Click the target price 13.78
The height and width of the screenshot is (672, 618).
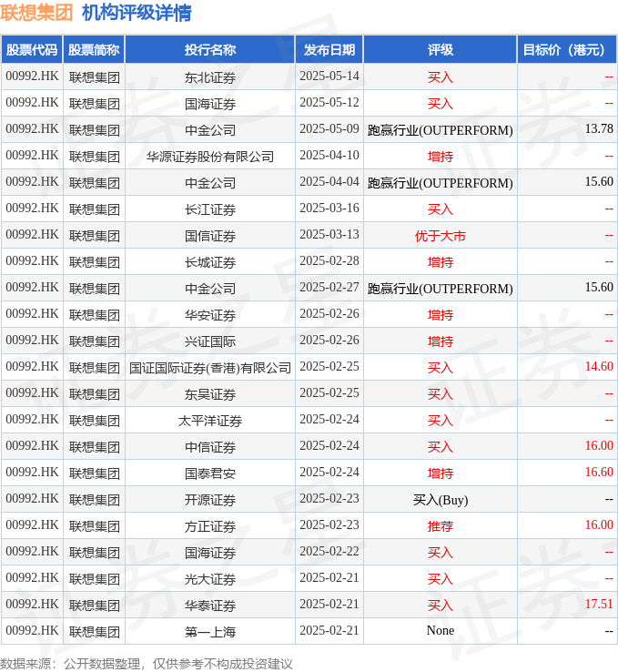click(x=599, y=129)
